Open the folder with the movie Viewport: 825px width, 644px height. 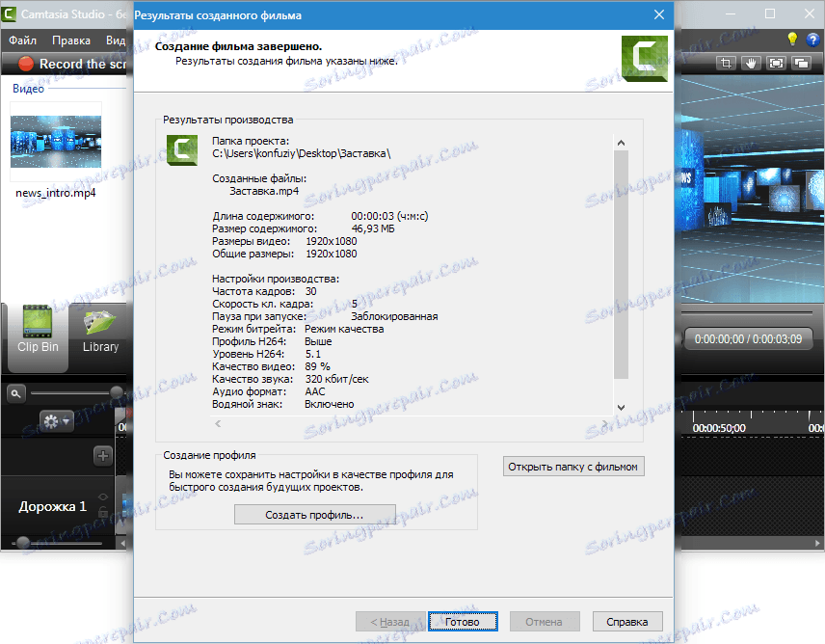click(x=572, y=465)
